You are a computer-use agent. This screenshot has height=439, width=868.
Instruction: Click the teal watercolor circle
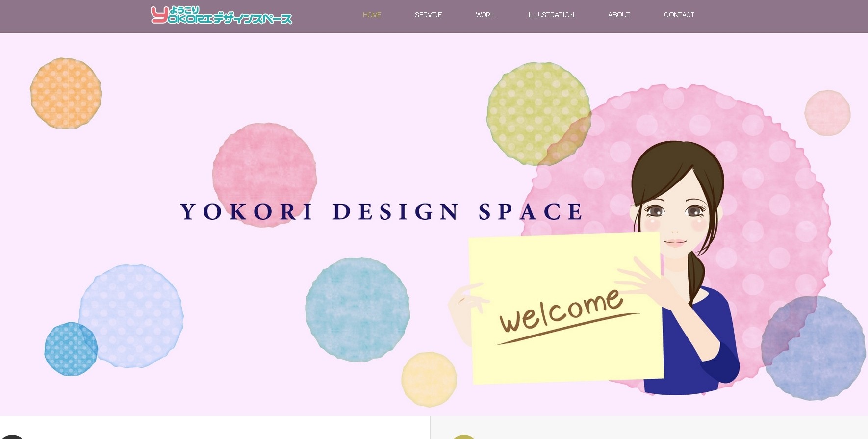(x=357, y=310)
